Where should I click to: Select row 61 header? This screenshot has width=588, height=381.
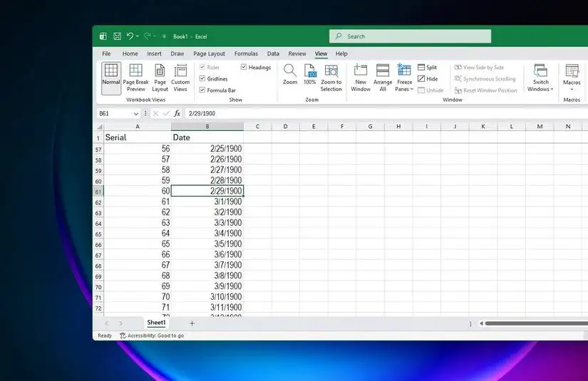[98, 192]
